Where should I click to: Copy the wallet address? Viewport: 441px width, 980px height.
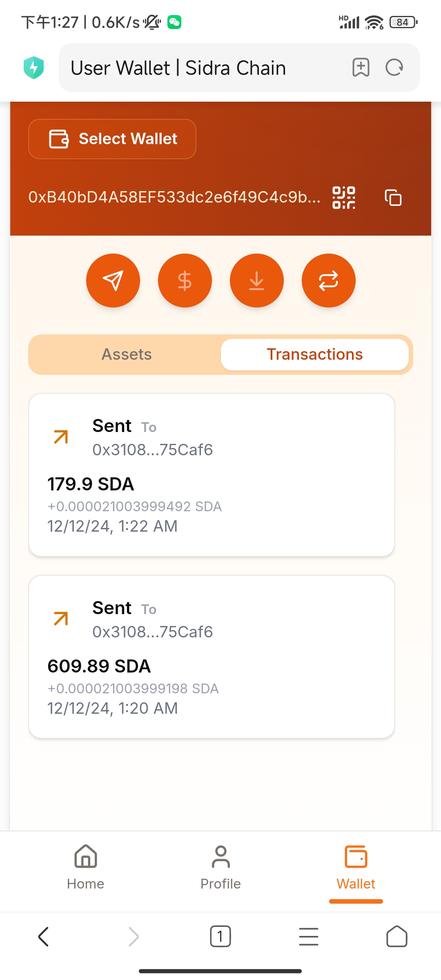(x=393, y=198)
